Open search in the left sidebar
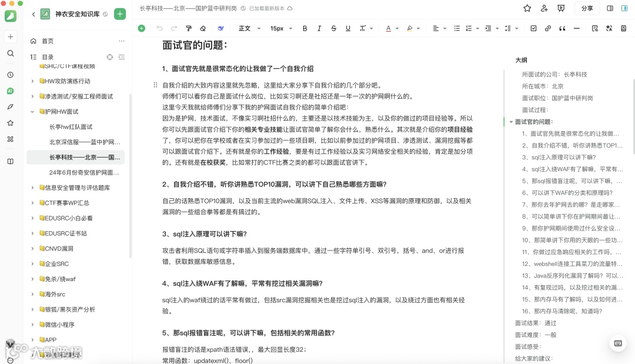The image size is (635, 364). click(11, 54)
